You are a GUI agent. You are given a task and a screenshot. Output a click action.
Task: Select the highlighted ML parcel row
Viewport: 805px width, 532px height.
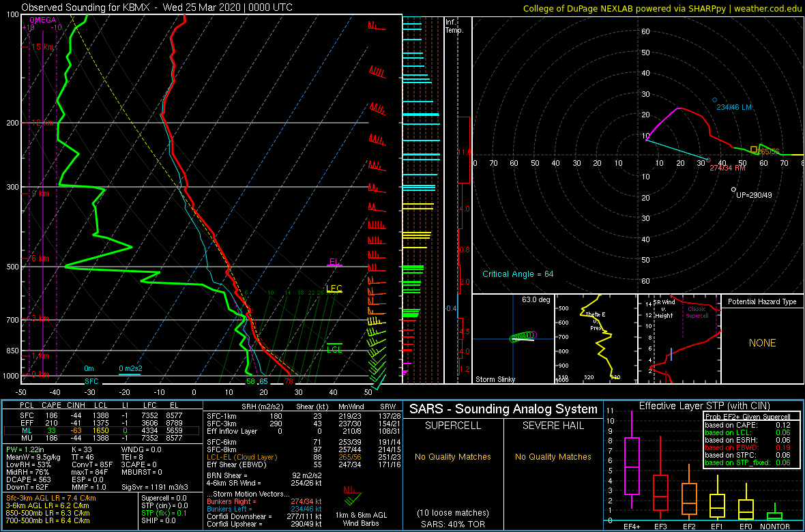pyautogui.click(x=102, y=431)
